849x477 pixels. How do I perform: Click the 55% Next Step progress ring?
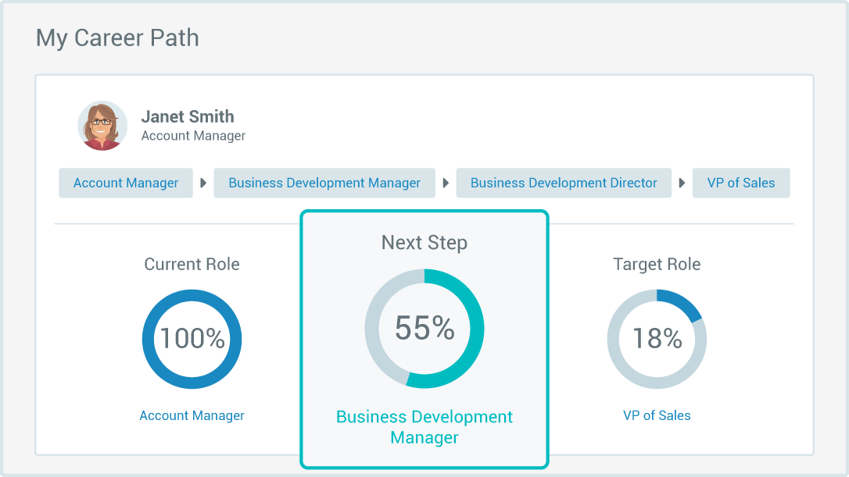pyautogui.click(x=424, y=328)
